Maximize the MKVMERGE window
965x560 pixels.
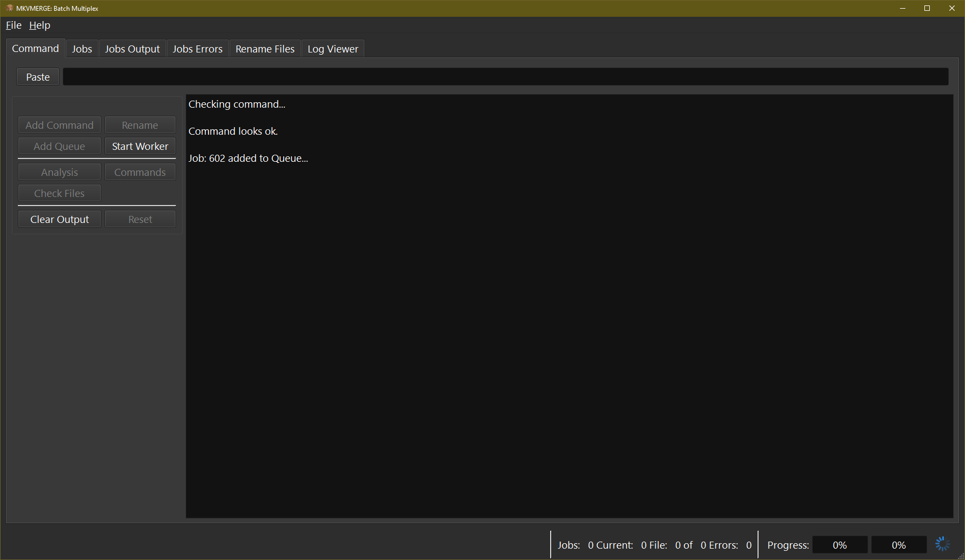927,8
